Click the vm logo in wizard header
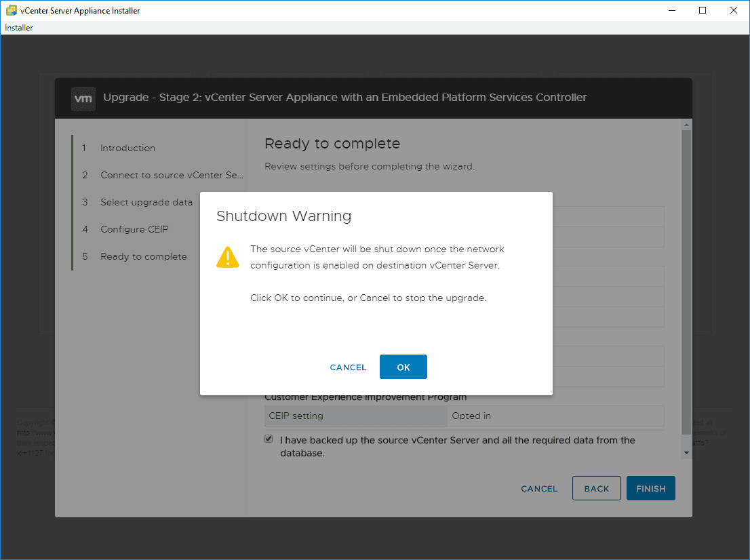This screenshot has width=750, height=560. [83, 98]
